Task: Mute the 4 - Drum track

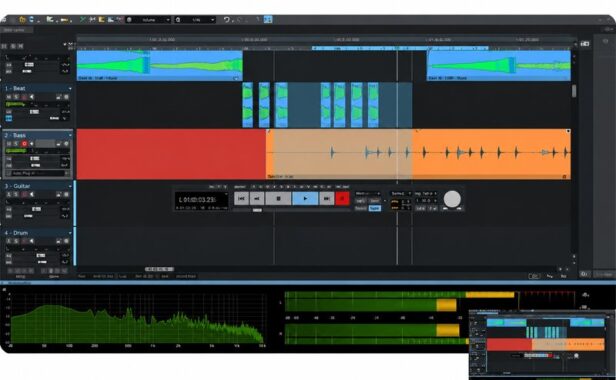Action: click(x=9, y=241)
